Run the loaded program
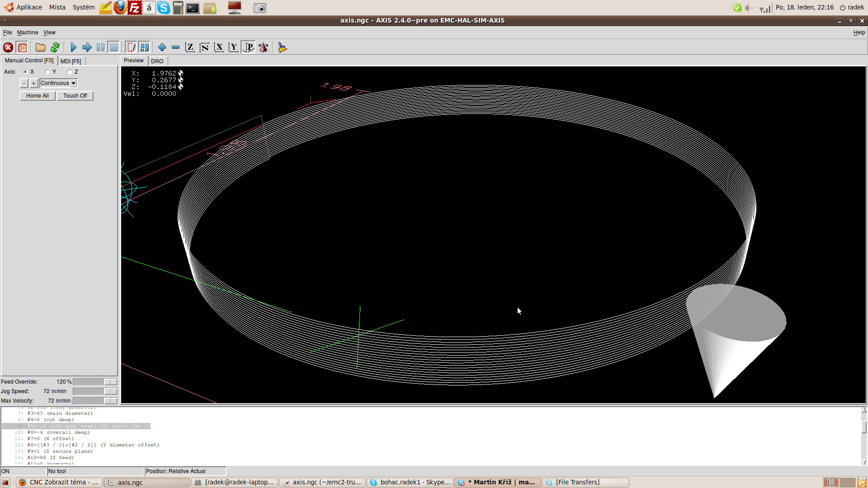Viewport: 868px width, 488px height. point(73,47)
